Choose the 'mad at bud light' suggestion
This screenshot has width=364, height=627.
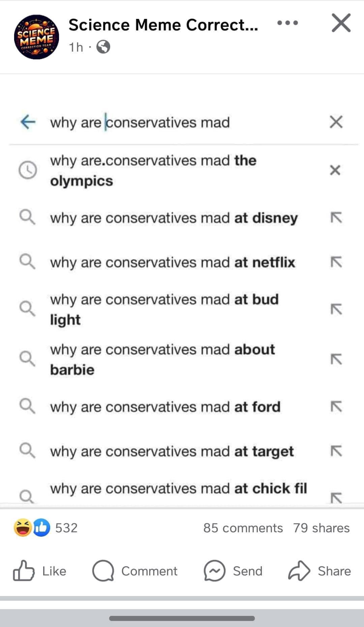[x=164, y=309]
